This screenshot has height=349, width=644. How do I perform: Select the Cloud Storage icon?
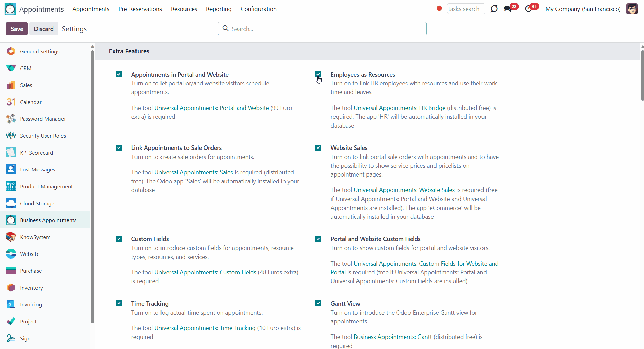pyautogui.click(x=11, y=203)
